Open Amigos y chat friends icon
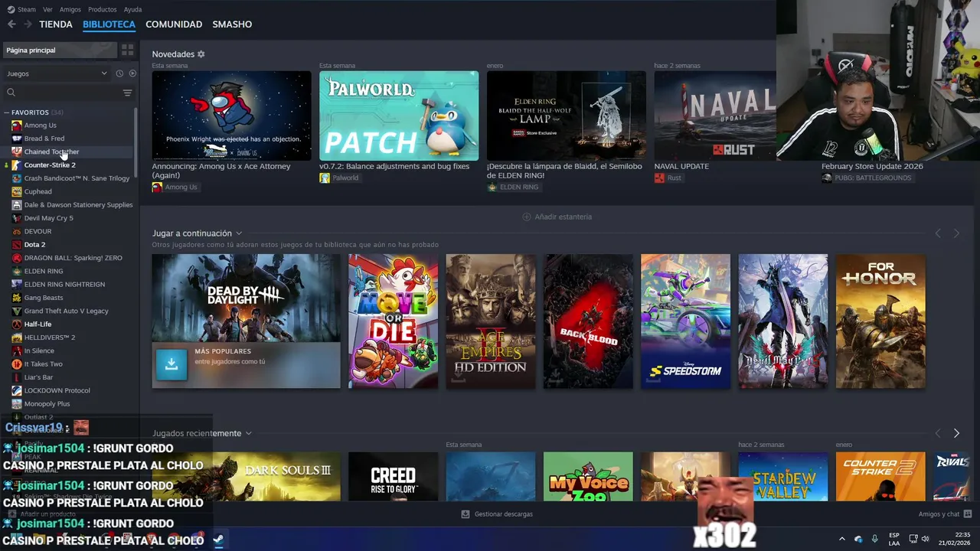Image resolution: width=980 pixels, height=551 pixels. [x=968, y=514]
